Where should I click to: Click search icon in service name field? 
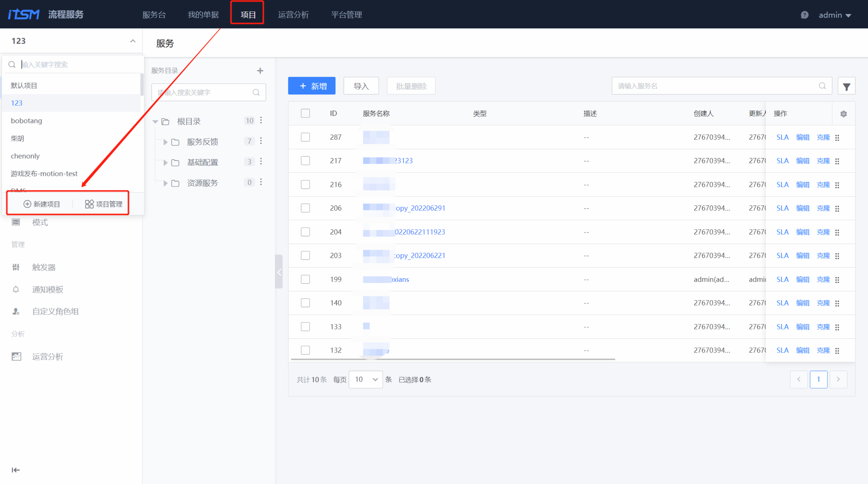[x=822, y=86]
